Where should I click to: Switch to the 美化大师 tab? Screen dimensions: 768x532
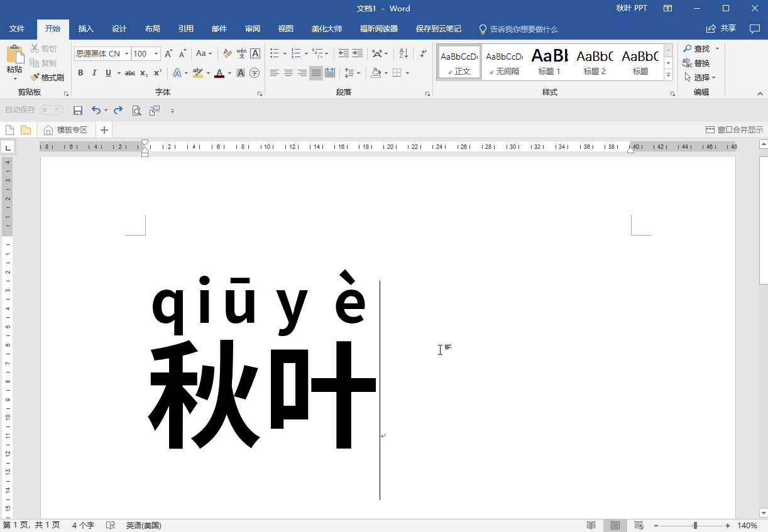[326, 29]
